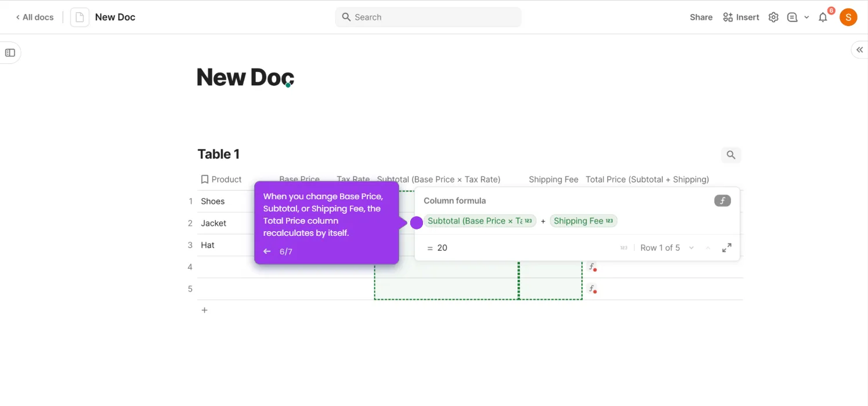
Task: Click the Subtotal column header
Action: [x=439, y=179]
